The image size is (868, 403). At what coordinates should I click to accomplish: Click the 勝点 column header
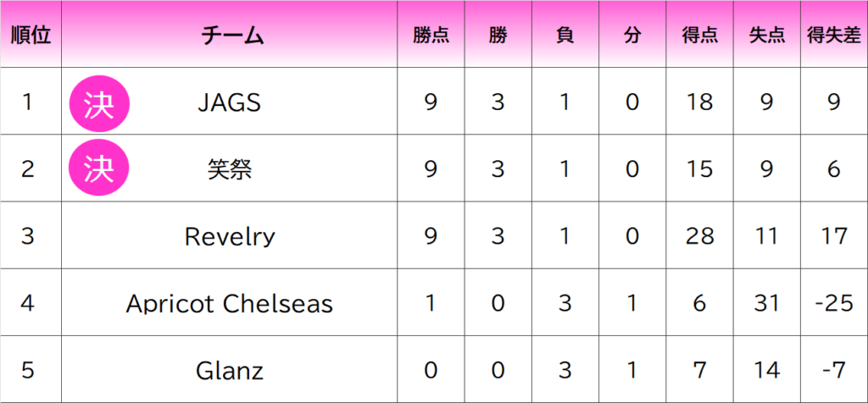pyautogui.click(x=431, y=36)
